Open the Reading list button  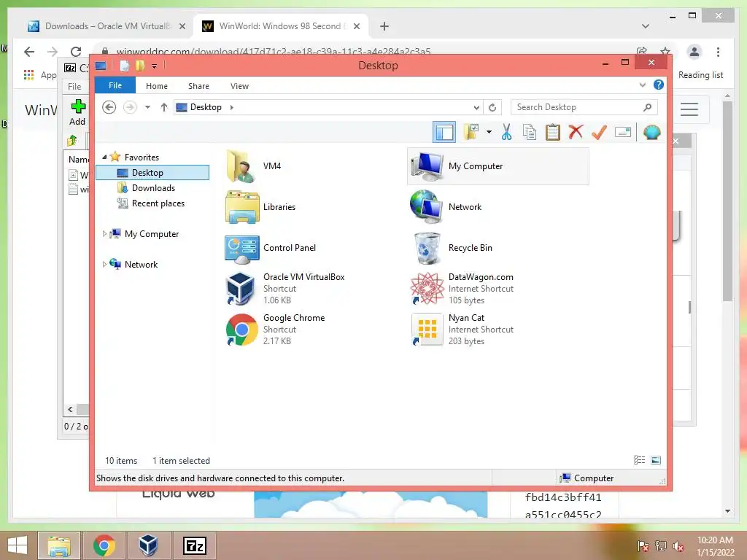point(700,75)
